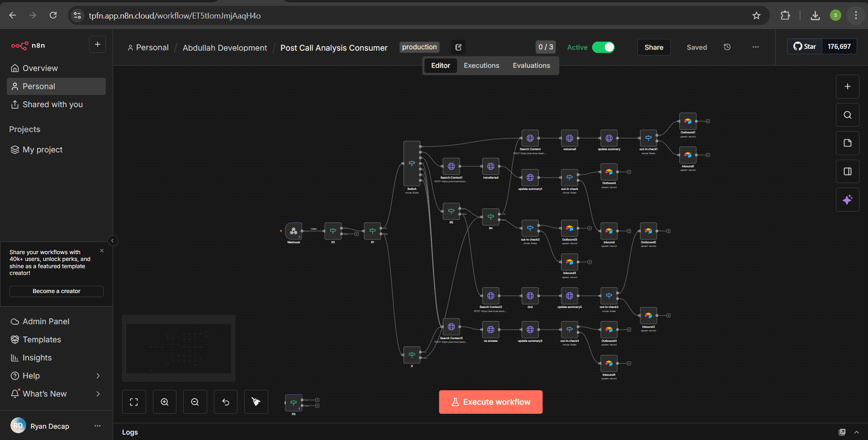The width and height of the screenshot is (868, 440).
Task: Select the Outbound1 Airtable node
Action: point(688,121)
